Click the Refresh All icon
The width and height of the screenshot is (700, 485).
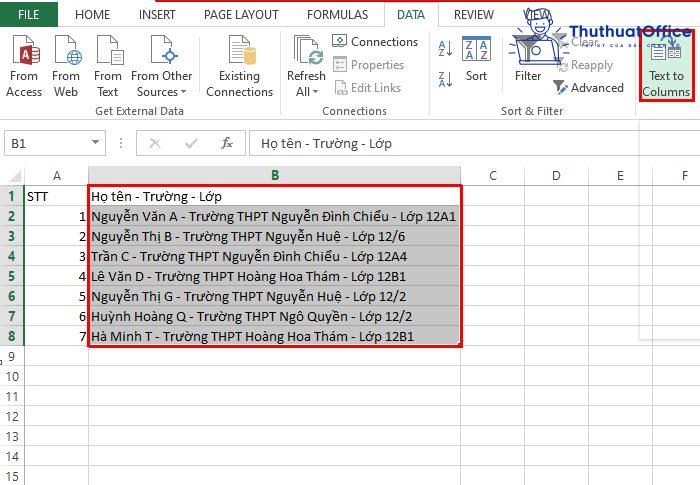point(307,50)
